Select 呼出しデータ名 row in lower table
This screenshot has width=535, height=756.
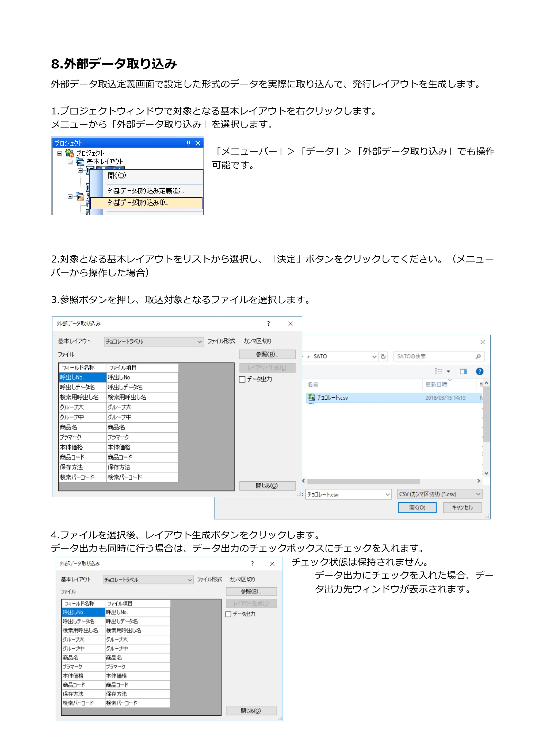coord(116,621)
